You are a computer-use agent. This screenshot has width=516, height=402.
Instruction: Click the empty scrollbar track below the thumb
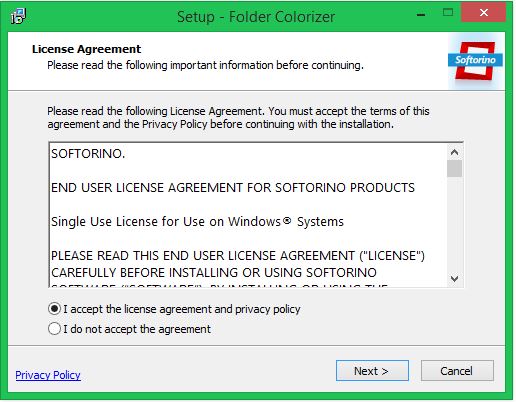point(454,224)
